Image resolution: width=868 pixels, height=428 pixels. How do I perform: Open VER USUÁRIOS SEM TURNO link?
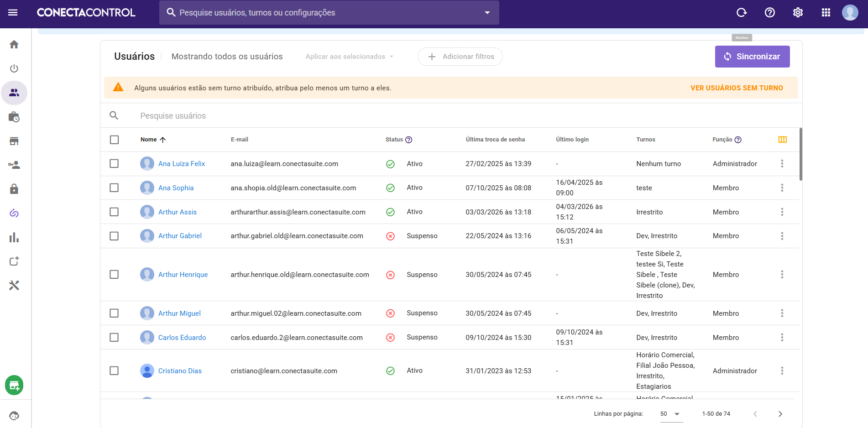737,88
